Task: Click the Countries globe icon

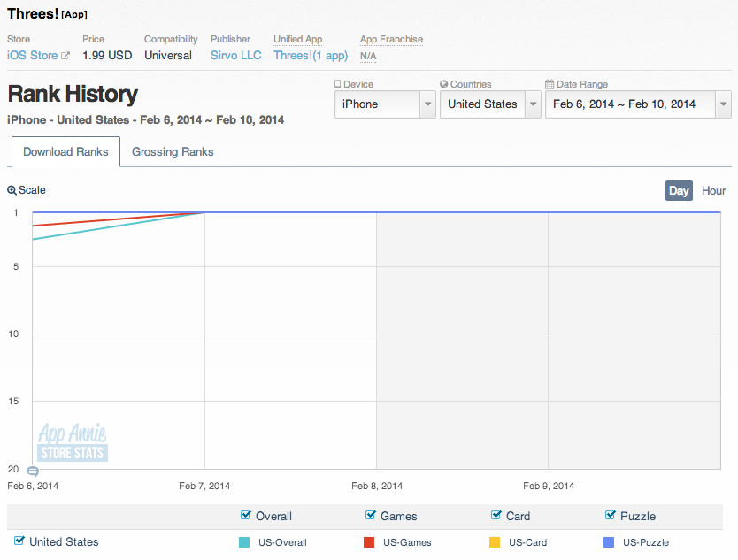Action: (x=443, y=84)
